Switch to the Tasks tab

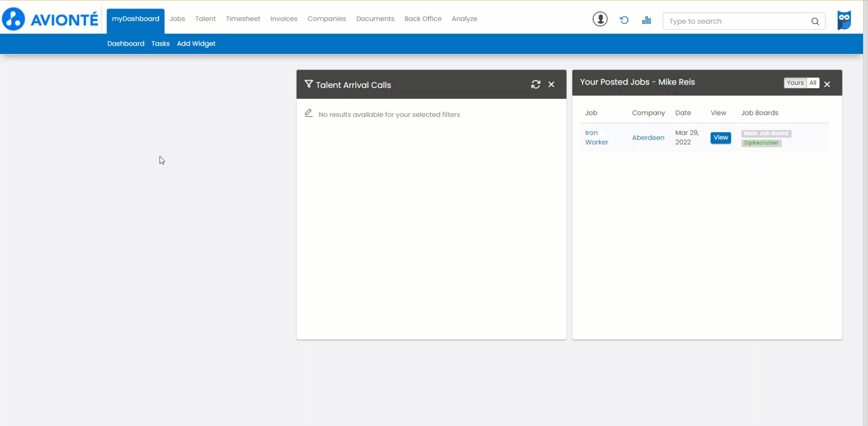(x=161, y=44)
